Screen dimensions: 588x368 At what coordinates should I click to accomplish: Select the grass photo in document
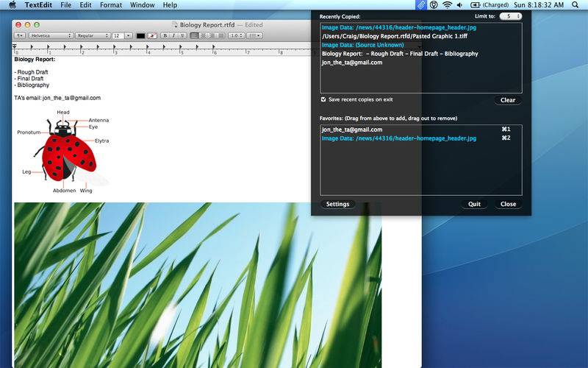pos(198,285)
